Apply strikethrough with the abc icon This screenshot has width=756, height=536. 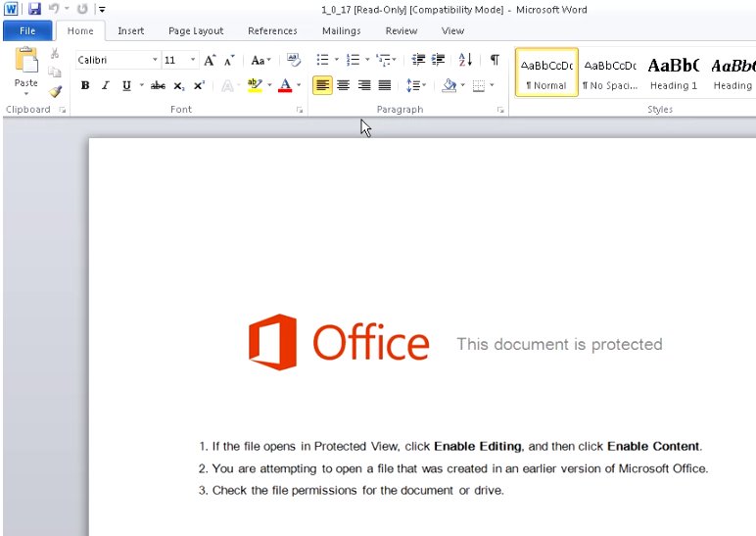tap(158, 86)
